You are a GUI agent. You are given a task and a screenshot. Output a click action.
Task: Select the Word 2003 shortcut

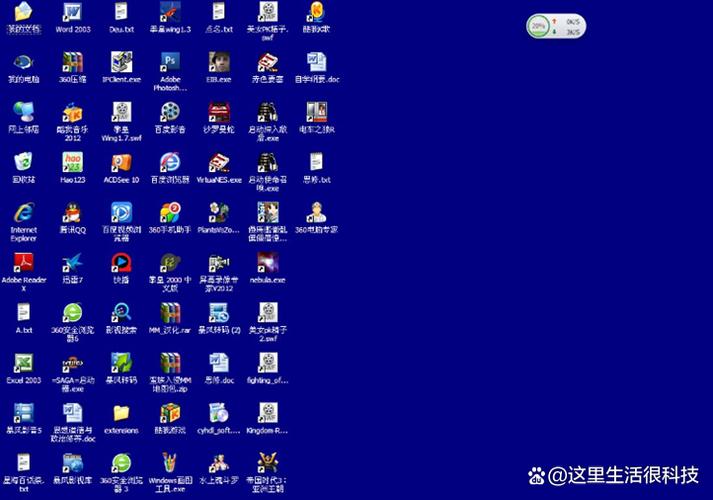point(73,12)
